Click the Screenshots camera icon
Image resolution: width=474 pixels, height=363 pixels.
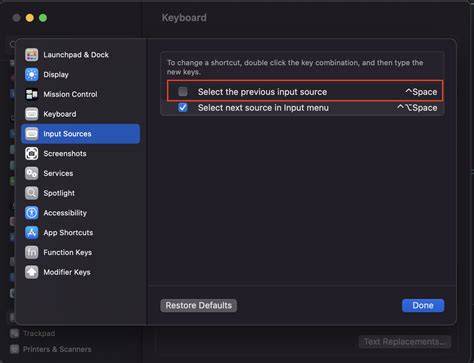[32, 153]
